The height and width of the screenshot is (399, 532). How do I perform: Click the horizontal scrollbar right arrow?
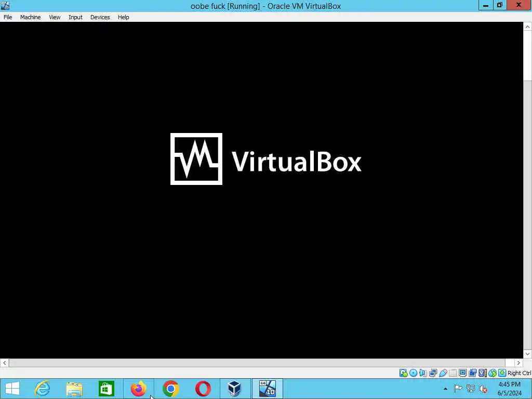tap(518, 363)
